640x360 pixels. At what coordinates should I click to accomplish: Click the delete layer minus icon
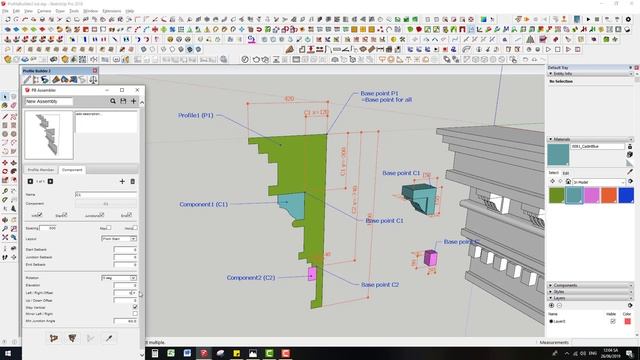pos(560,305)
